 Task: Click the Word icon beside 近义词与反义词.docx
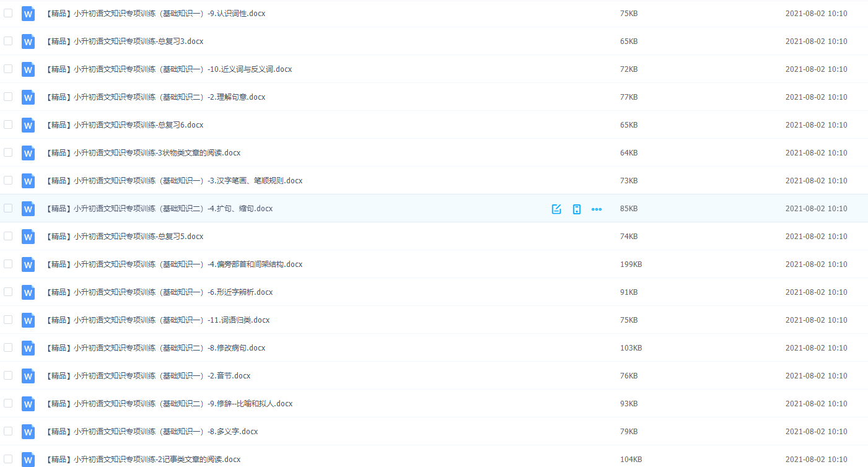(27, 69)
